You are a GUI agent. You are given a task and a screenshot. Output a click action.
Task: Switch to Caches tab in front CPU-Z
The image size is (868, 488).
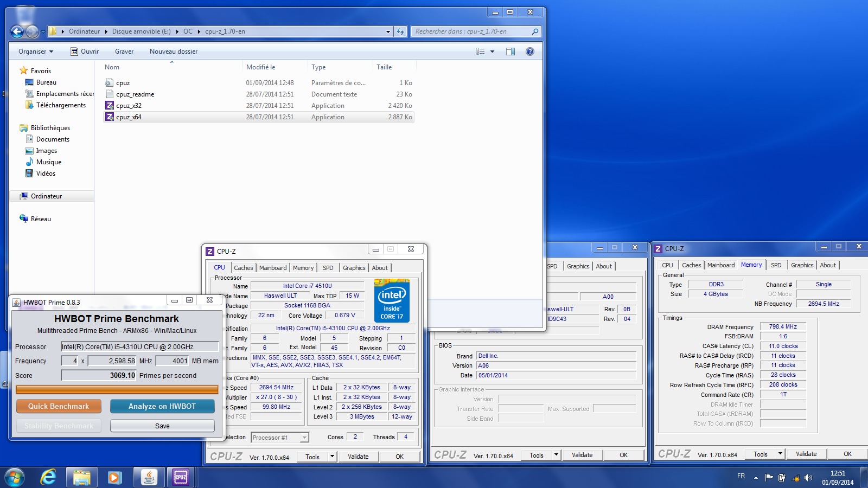click(244, 268)
